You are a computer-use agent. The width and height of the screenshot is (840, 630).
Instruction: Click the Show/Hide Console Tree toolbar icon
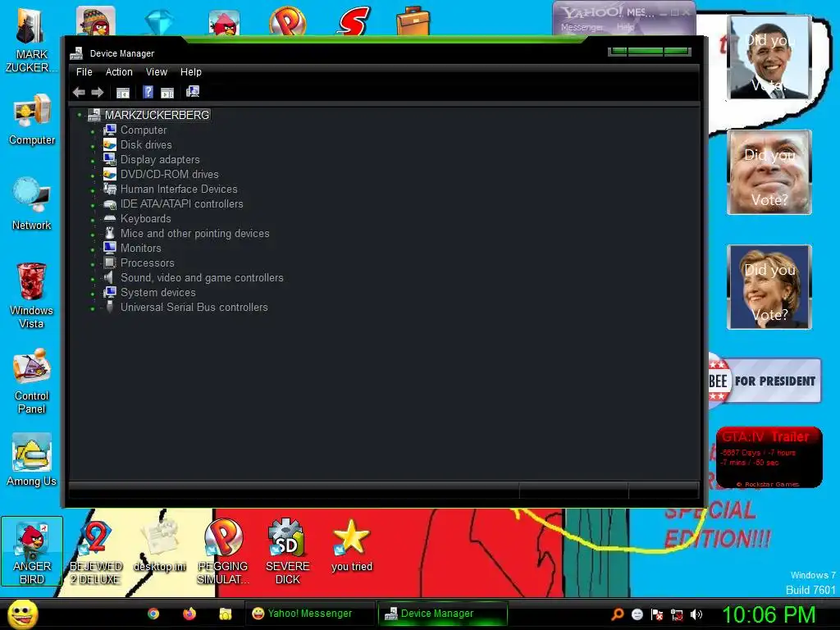point(123,93)
